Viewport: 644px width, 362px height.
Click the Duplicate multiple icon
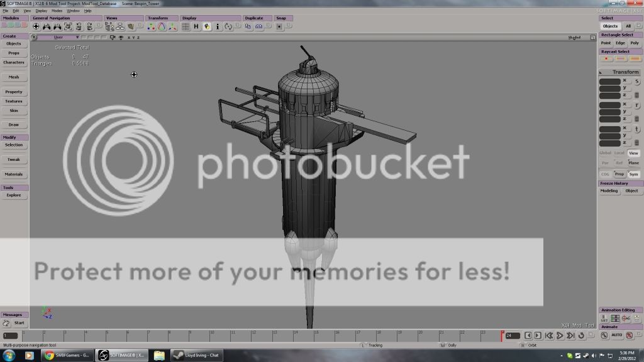click(258, 26)
